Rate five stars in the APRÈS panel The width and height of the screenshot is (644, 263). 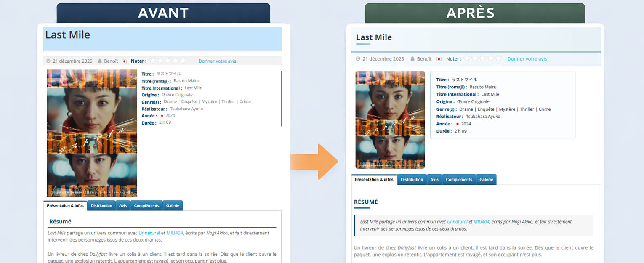(498, 58)
